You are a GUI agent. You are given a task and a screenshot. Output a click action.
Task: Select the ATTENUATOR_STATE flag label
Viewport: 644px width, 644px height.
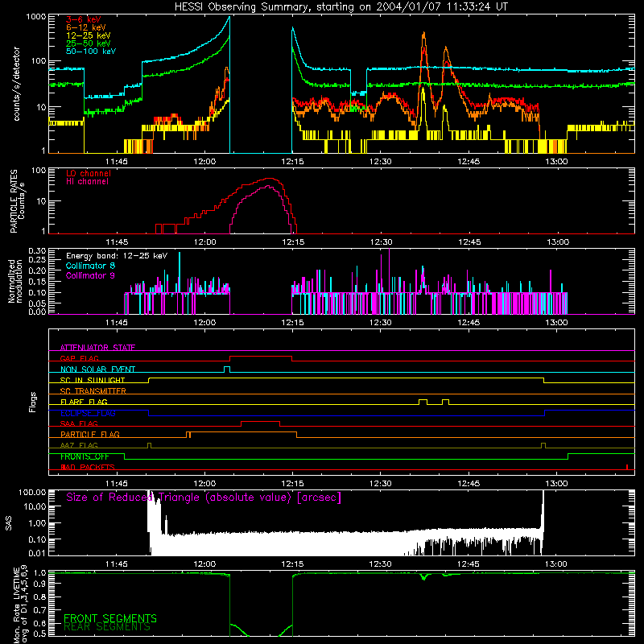(97, 348)
